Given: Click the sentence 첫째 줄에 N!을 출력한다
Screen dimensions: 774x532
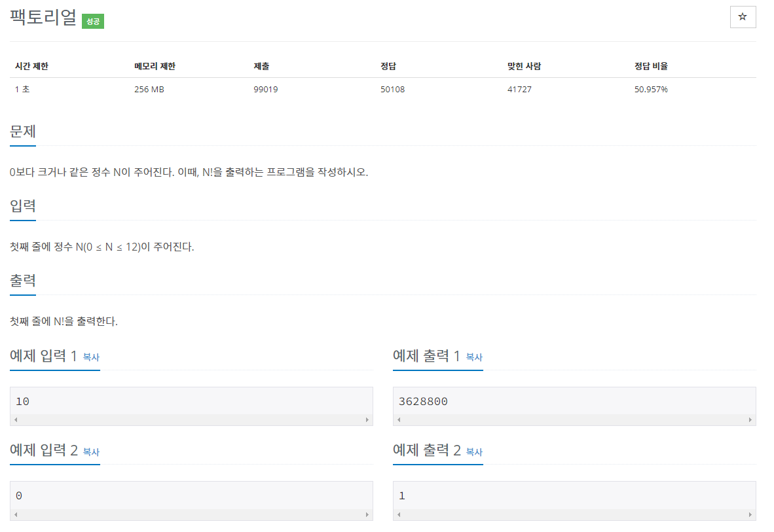Looking at the screenshot, I should [64, 321].
